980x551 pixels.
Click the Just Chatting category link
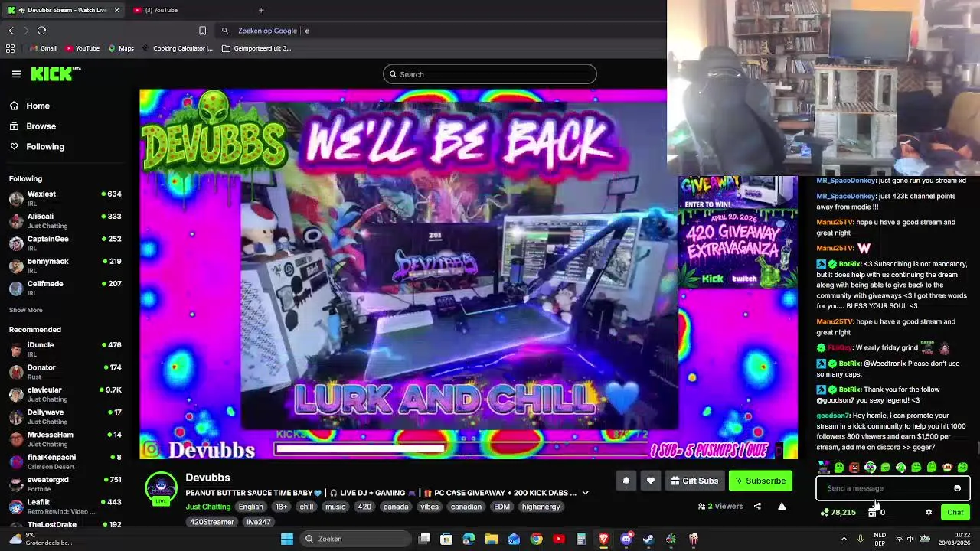pos(208,507)
